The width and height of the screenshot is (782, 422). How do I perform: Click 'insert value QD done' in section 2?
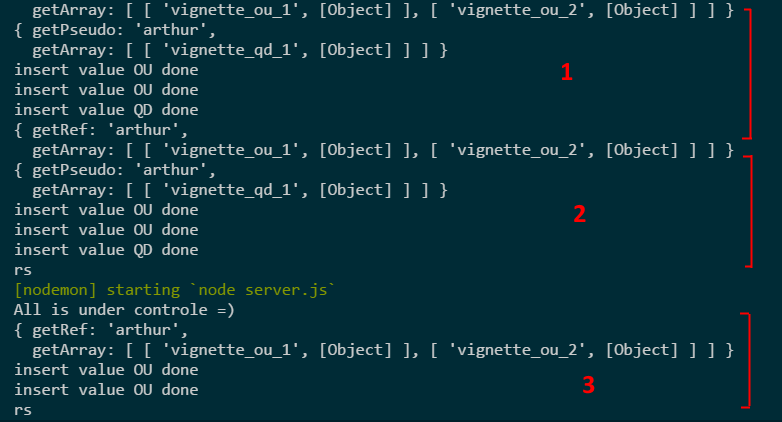click(106, 250)
